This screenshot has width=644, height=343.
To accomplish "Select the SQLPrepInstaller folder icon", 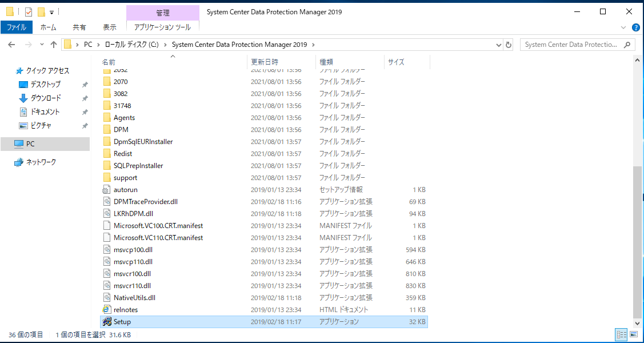I will pos(107,166).
